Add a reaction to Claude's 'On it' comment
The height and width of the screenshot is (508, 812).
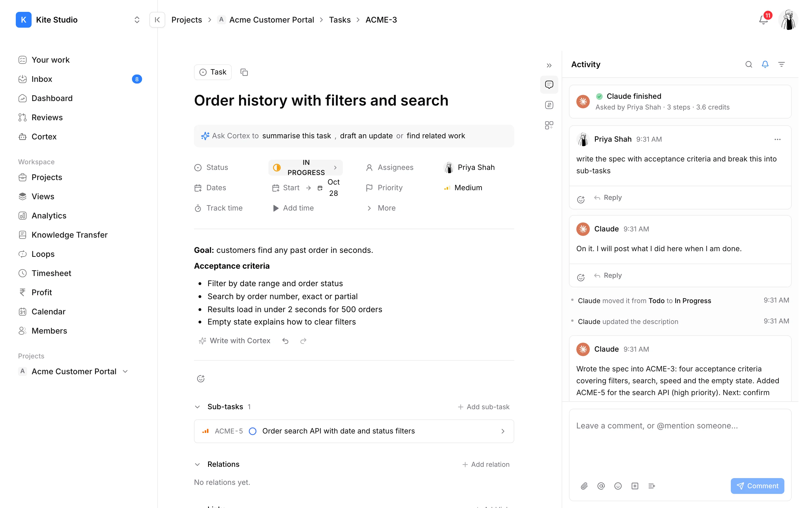[x=581, y=277]
